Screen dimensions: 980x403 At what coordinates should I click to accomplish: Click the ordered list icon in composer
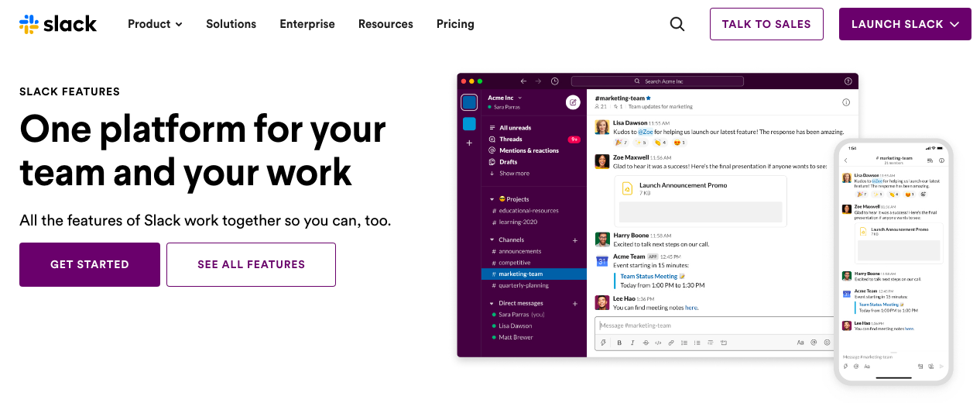pyautogui.click(x=684, y=343)
